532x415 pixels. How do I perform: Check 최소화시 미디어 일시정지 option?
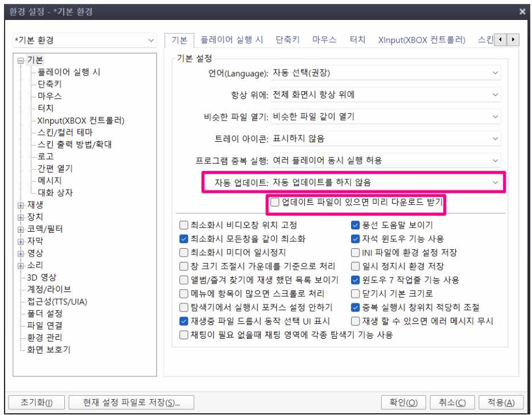coord(184,252)
